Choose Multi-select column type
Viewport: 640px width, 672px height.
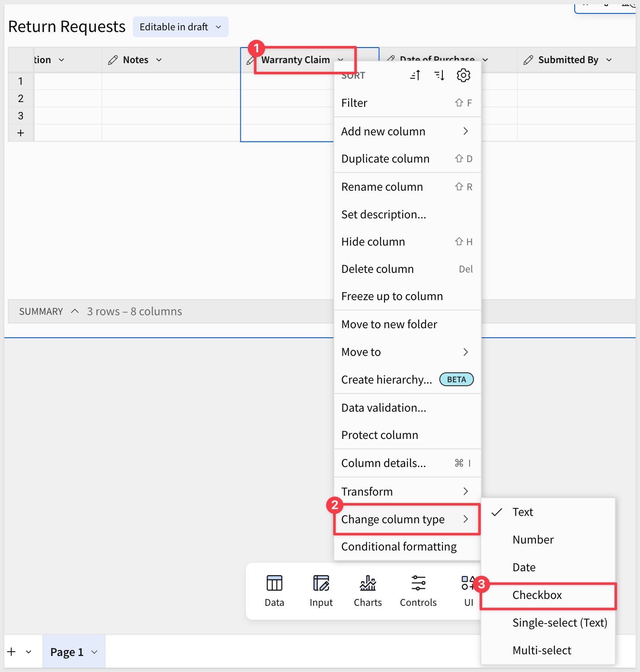coord(542,650)
